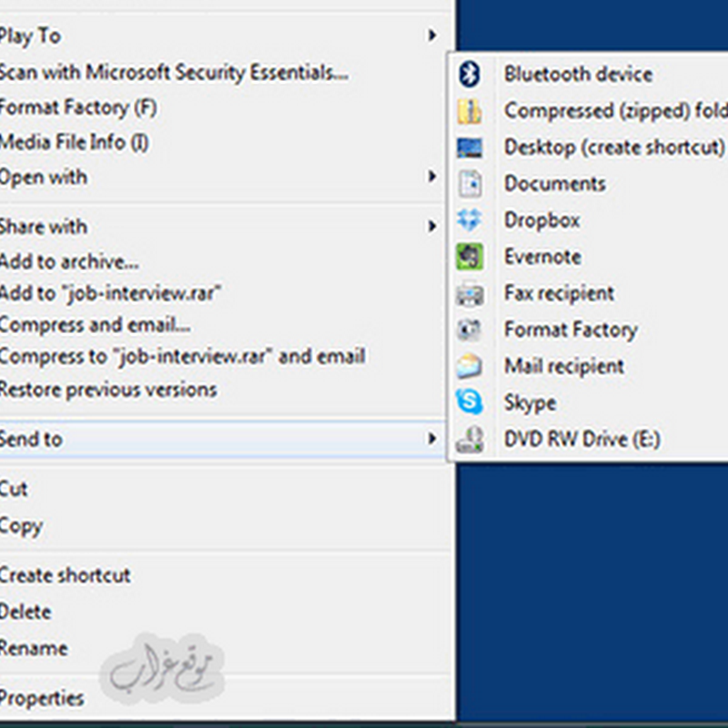Expand the Open with submenu arrow
The image size is (728, 728).
click(x=431, y=176)
